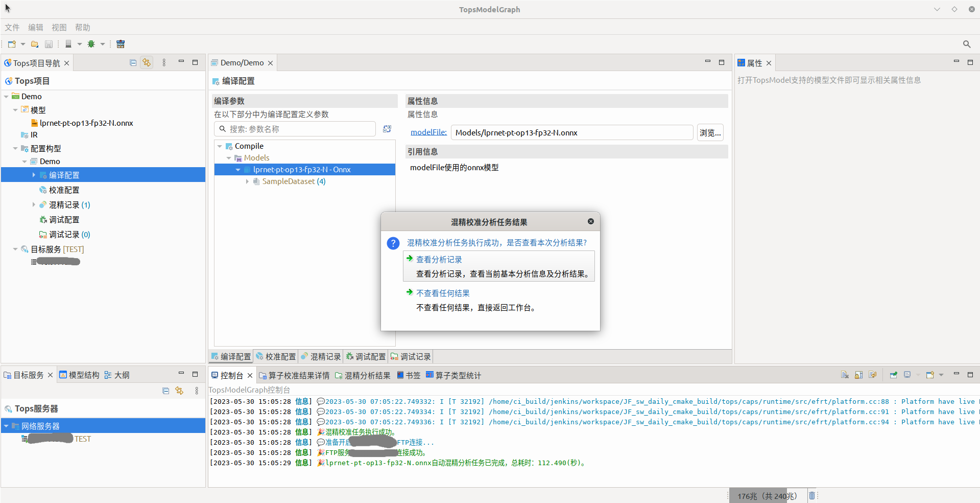This screenshot has width=980, height=503.
Task: Click the server run toolbar icon
Action: pyautogui.click(x=68, y=44)
